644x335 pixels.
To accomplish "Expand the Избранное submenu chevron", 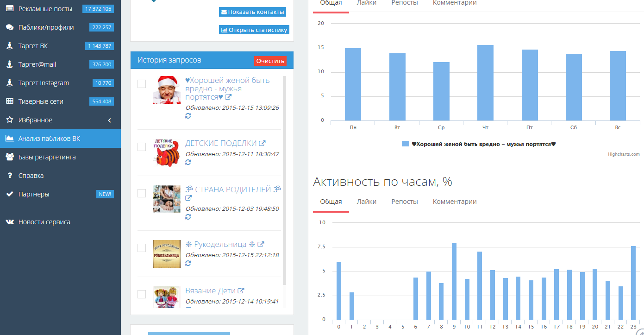I will coord(110,120).
